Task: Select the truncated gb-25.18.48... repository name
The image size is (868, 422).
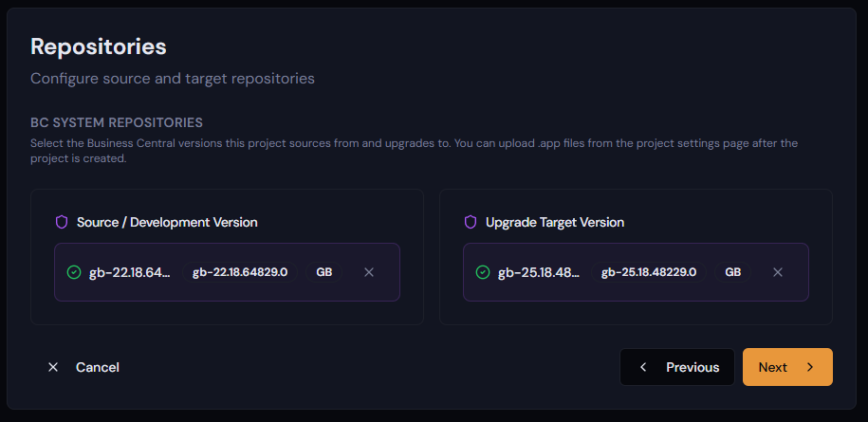Action: (x=539, y=272)
